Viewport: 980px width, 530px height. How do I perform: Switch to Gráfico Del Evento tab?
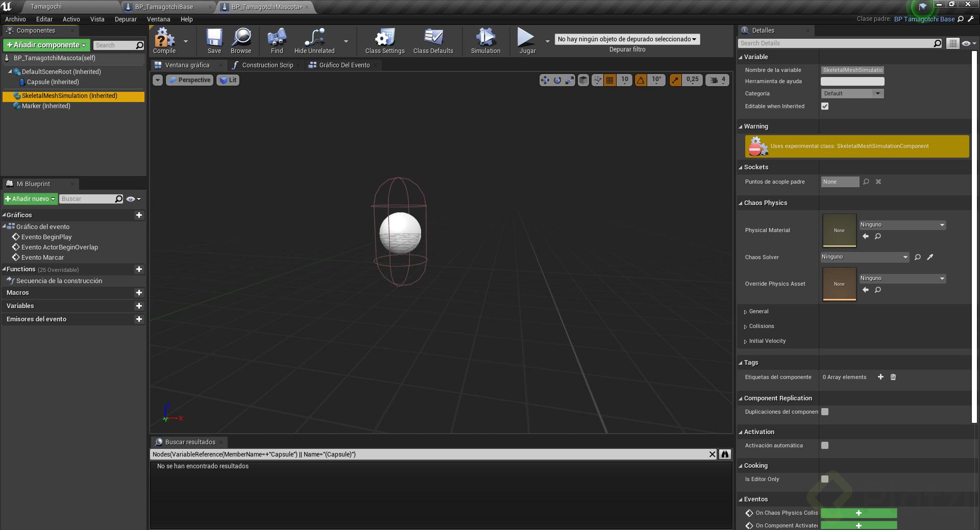coord(344,65)
